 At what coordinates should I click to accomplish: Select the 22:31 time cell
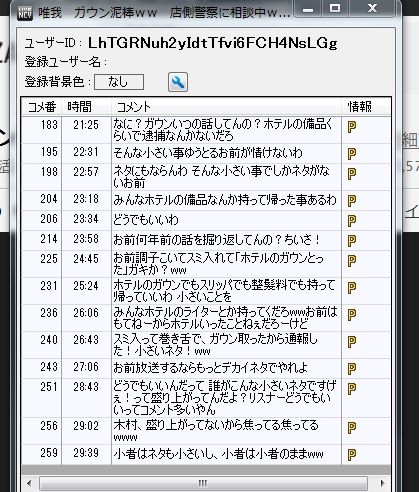pos(86,152)
